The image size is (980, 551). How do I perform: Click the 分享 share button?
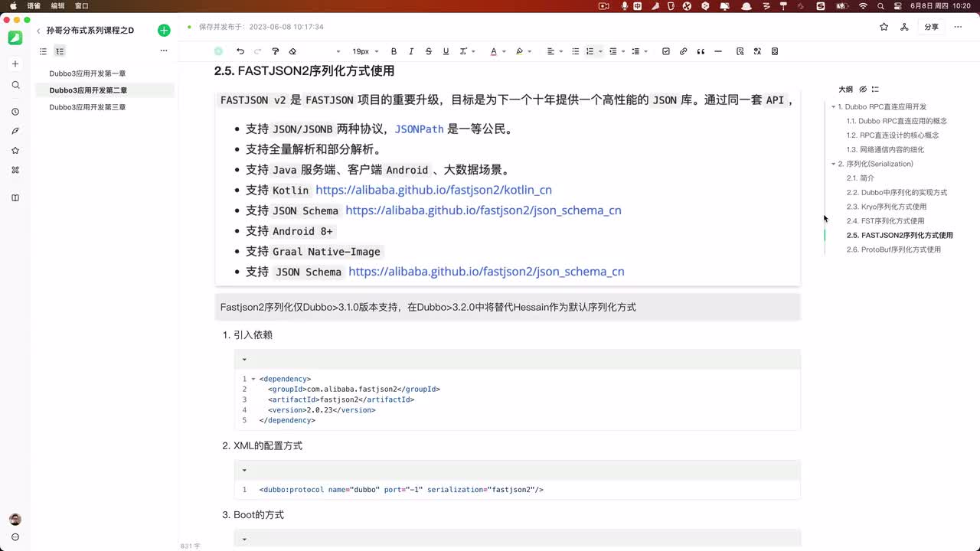[x=931, y=27]
